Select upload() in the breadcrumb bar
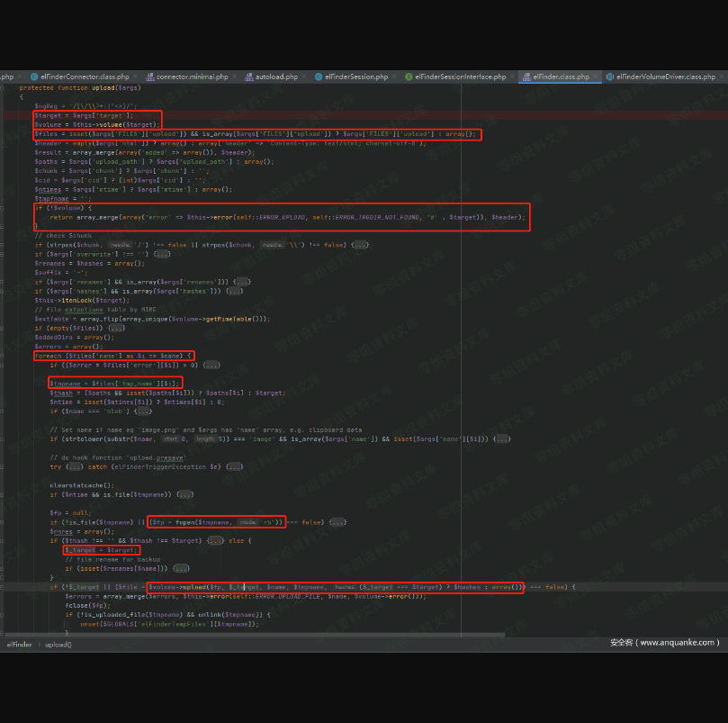 pyautogui.click(x=58, y=644)
